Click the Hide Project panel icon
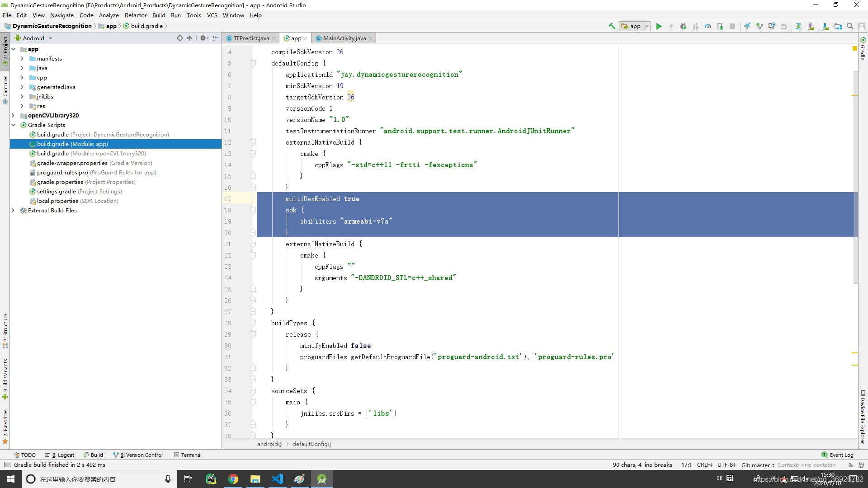Screen dimensions: 868x488 (x=216, y=38)
